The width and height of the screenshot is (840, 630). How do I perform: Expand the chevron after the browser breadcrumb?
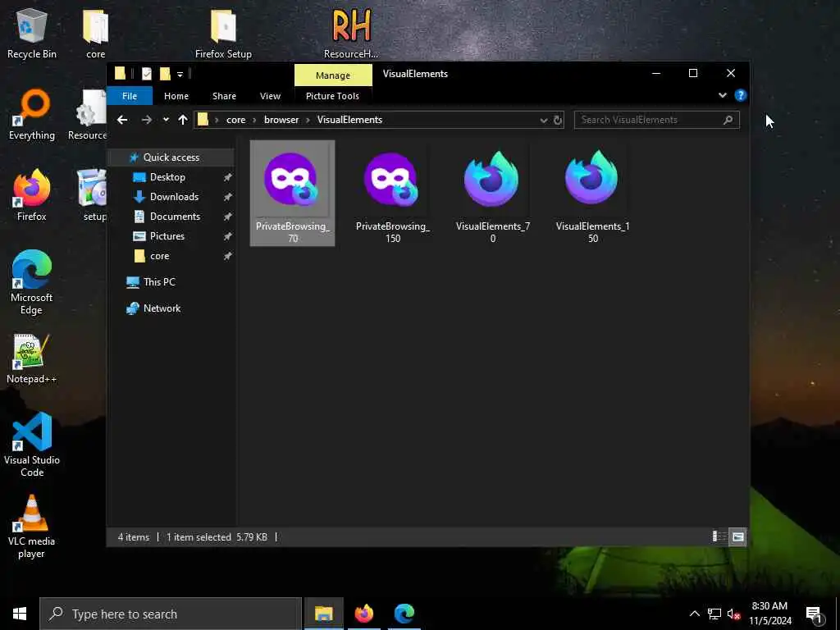click(x=308, y=120)
